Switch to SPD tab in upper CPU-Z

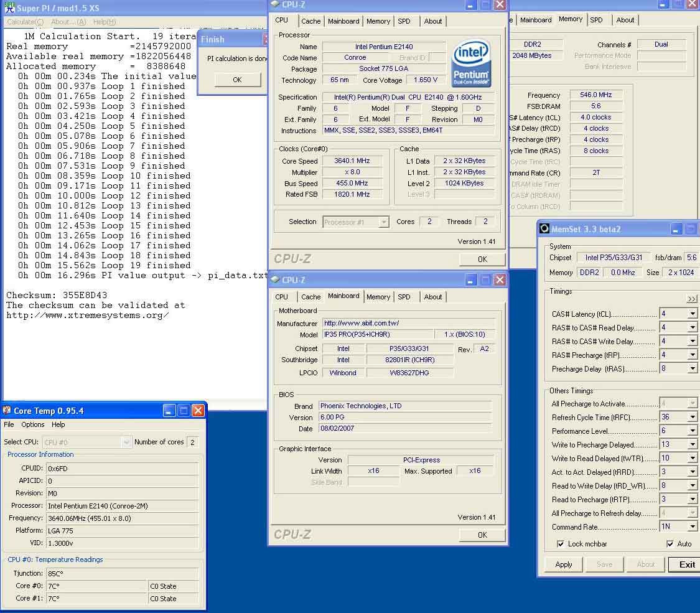[404, 21]
